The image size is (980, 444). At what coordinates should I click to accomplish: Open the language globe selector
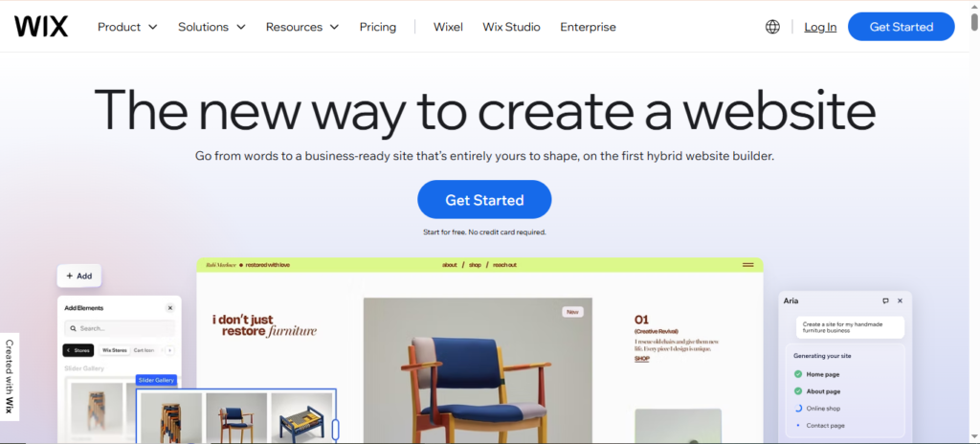(x=772, y=27)
